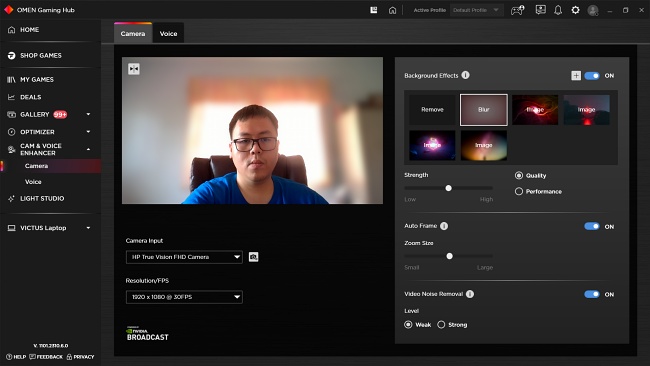Open MY GAMES in the sidebar
The image size is (650, 366).
(x=36, y=80)
